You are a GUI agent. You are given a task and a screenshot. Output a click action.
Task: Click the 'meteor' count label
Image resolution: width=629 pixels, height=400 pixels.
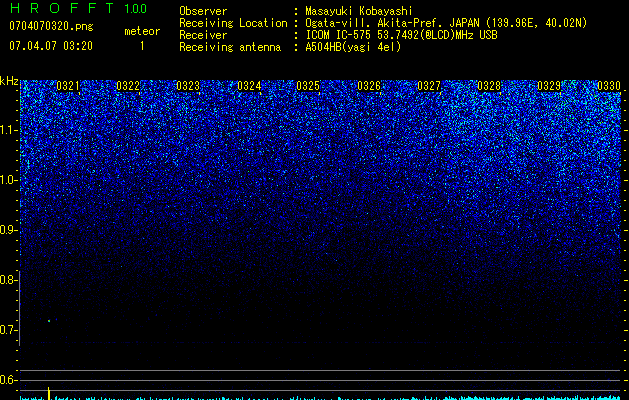point(142,31)
